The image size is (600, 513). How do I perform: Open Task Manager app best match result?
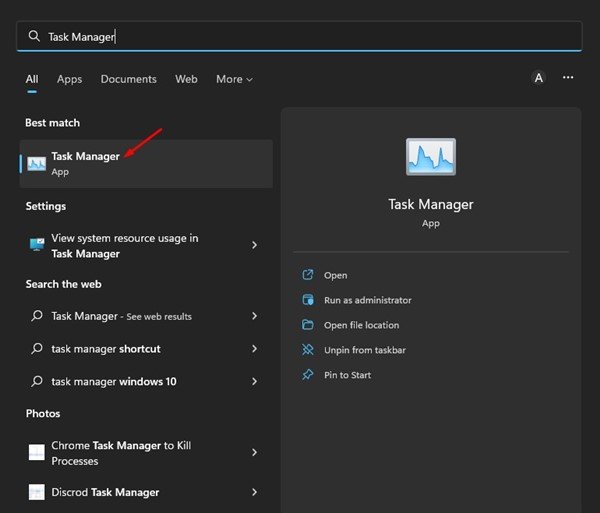click(146, 164)
